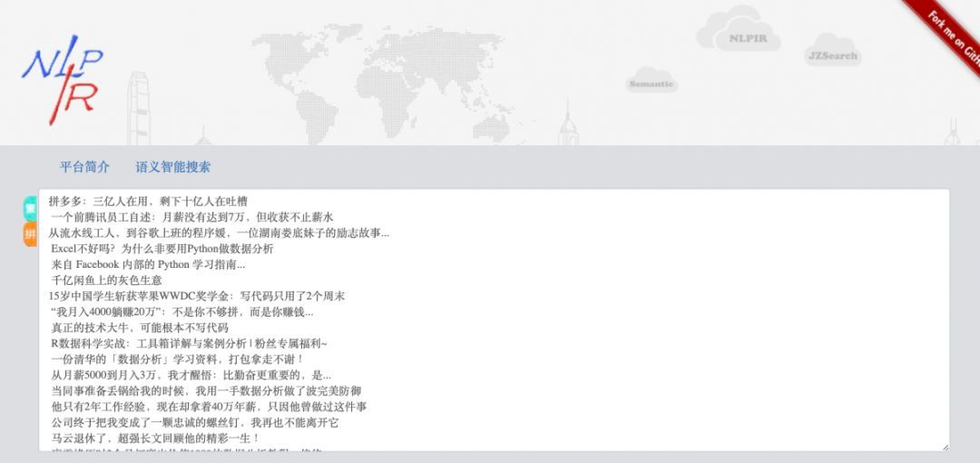Place cursor on the 马云退休了 line

pyautogui.click(x=142, y=438)
